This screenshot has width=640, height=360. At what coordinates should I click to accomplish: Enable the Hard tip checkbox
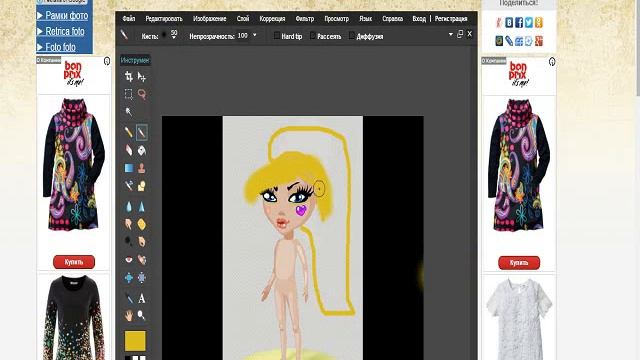pyautogui.click(x=277, y=36)
